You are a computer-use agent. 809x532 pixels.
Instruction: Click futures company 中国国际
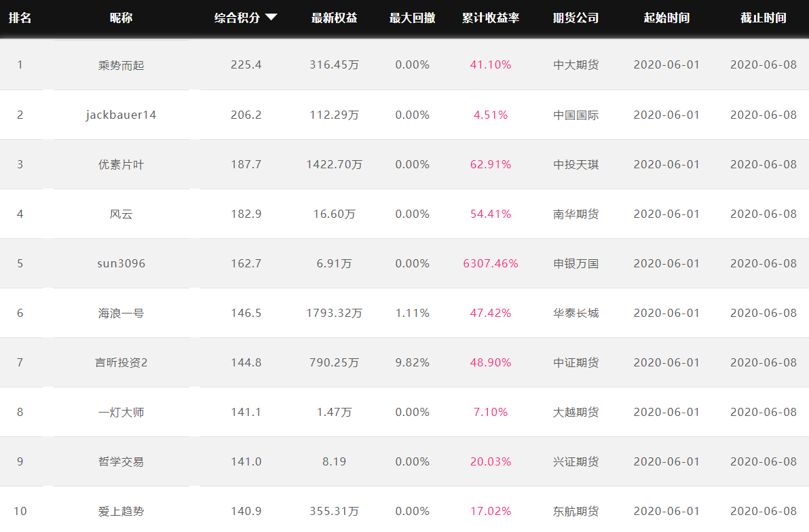(x=576, y=115)
